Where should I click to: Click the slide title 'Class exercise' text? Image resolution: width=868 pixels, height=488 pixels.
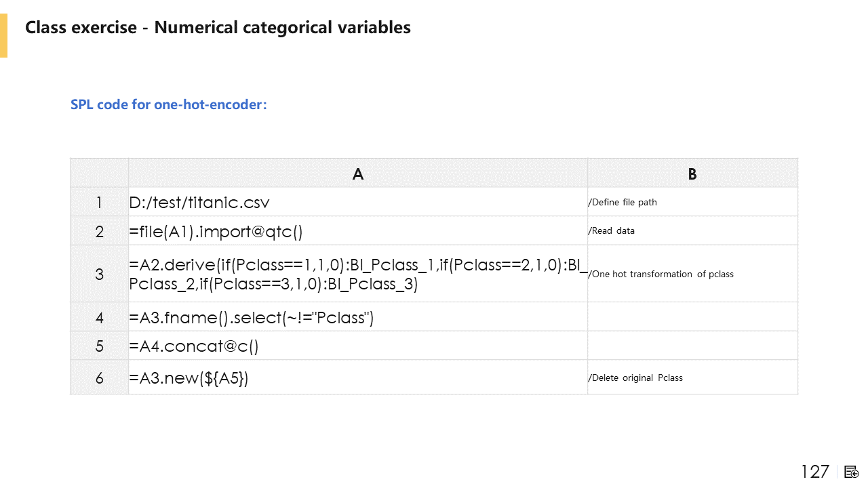click(218, 28)
